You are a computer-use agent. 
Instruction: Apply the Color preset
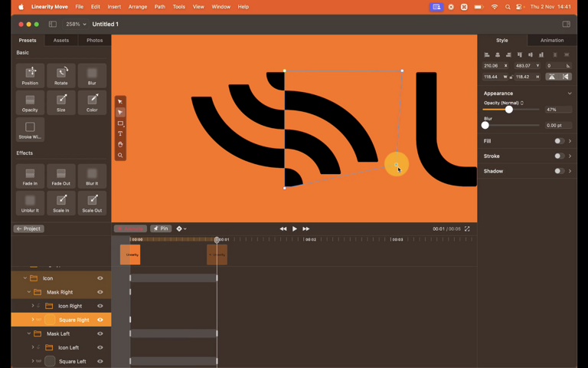point(92,103)
